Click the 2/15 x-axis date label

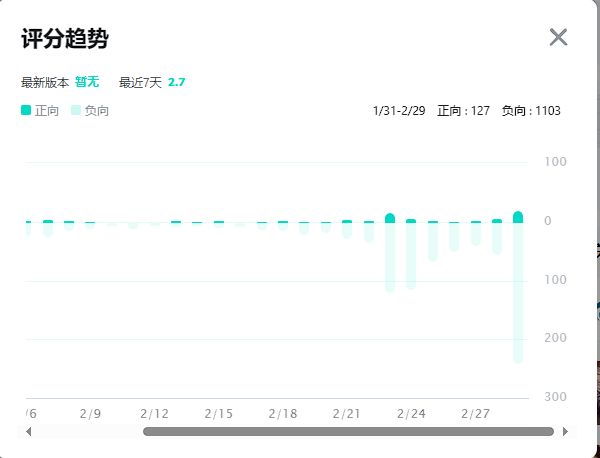(x=218, y=414)
